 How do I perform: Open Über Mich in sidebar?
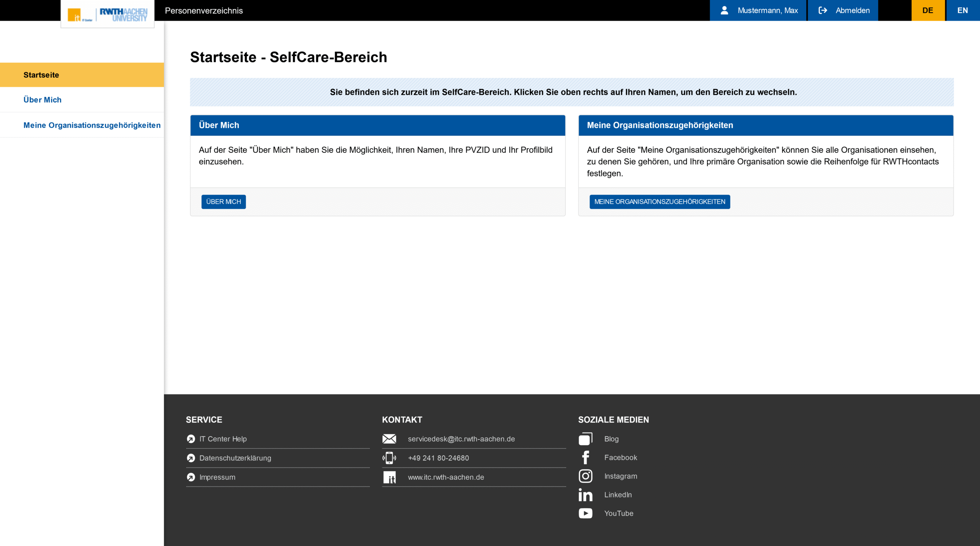pos(42,100)
